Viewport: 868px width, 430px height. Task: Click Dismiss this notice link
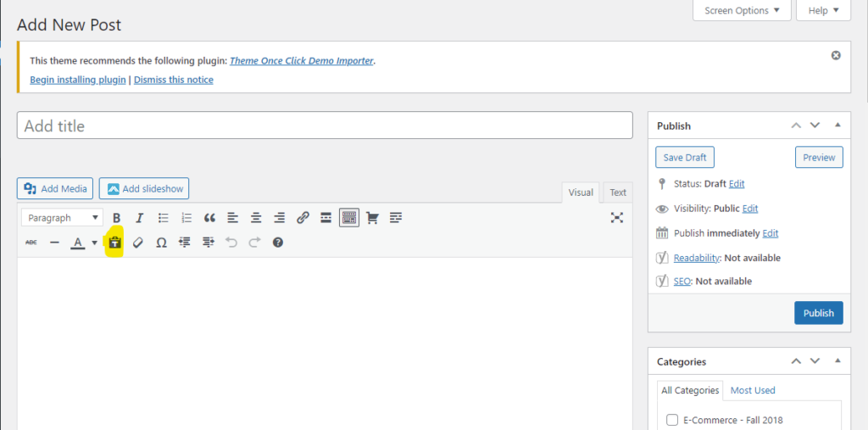click(x=173, y=80)
